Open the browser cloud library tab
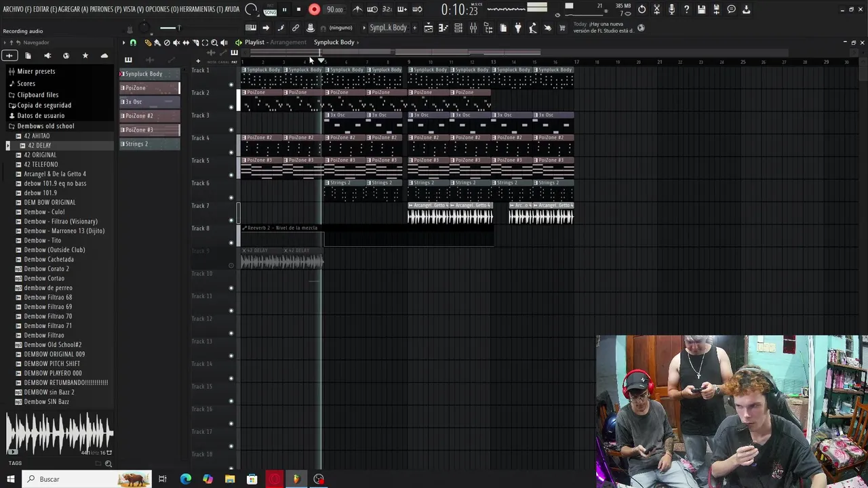868x488 pixels. pyautogui.click(x=104, y=56)
